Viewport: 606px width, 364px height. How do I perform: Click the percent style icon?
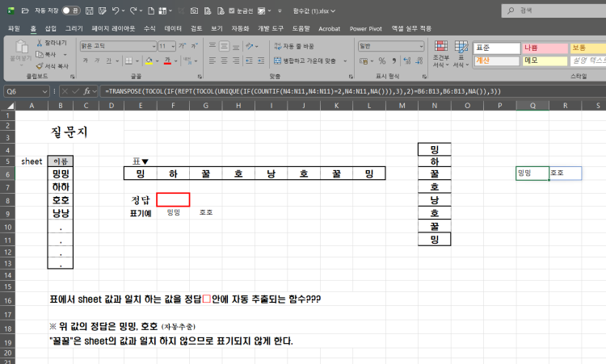382,60
